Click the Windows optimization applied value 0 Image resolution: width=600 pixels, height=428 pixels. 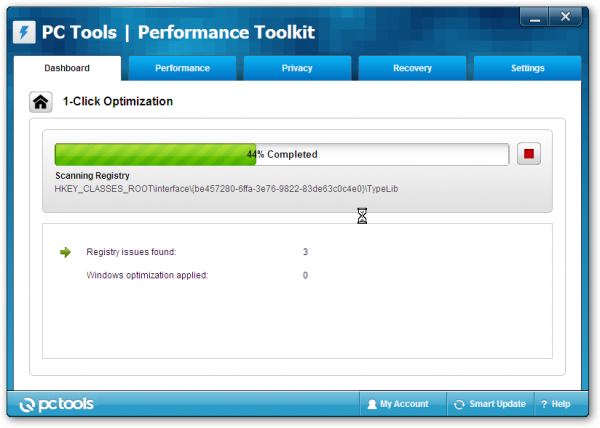click(305, 275)
